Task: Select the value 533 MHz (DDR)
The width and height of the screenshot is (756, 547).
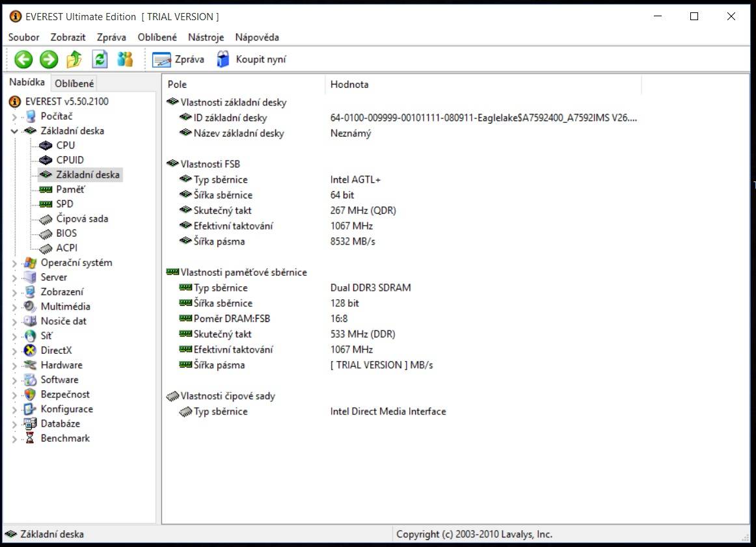Action: pyautogui.click(x=362, y=334)
